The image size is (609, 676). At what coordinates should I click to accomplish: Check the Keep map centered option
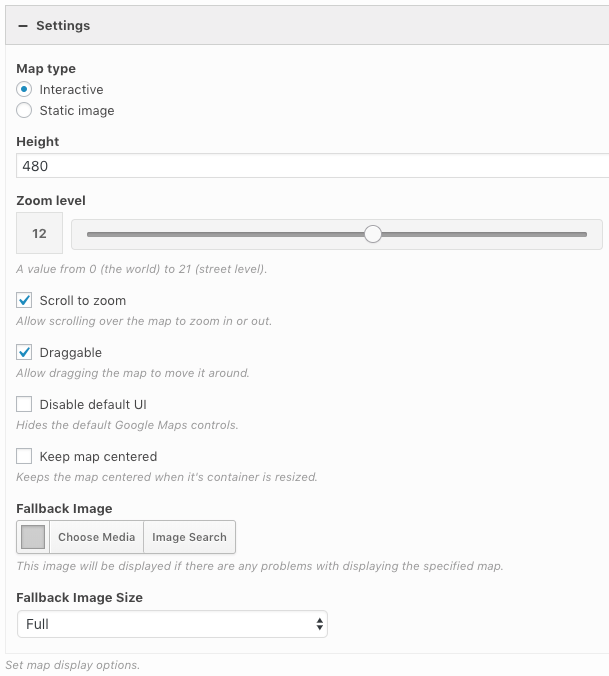coord(24,456)
